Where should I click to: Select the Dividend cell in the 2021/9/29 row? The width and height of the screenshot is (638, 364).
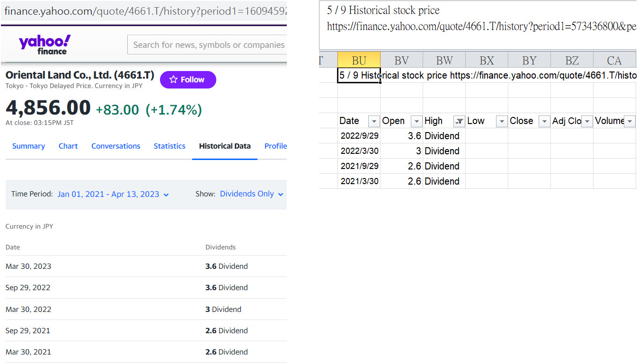444,166
